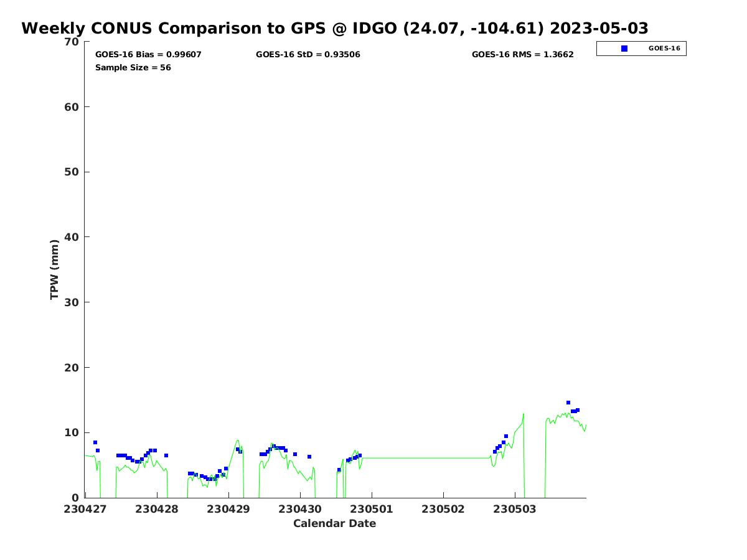Select the TPW (mm) y-axis label
Viewport: 747px width, 560px height.
pos(55,269)
